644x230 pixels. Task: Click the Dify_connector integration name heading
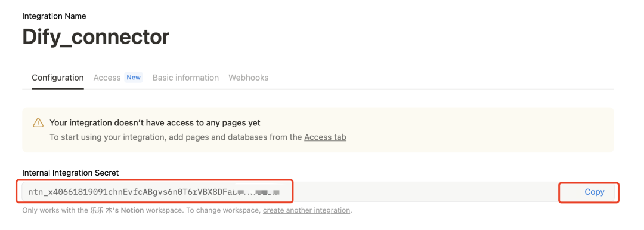pyautogui.click(x=95, y=37)
